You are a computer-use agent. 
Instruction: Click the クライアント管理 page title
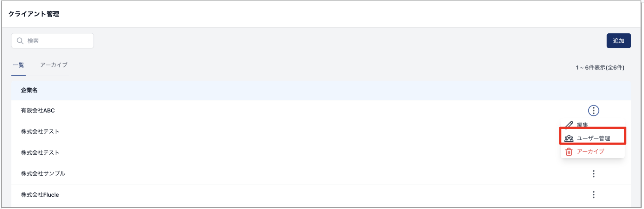(34, 14)
